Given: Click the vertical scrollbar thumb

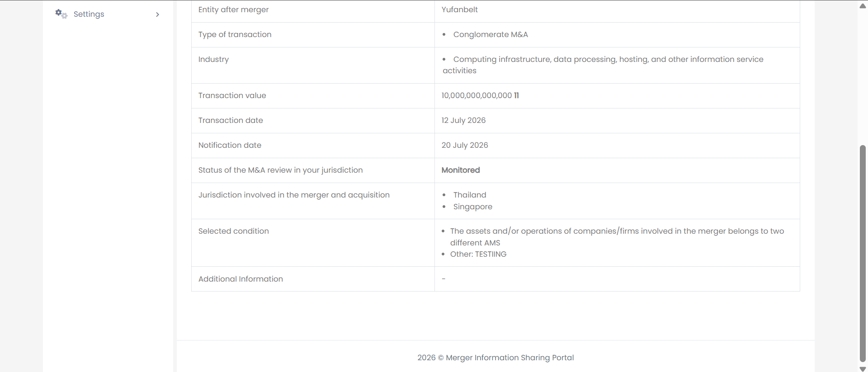Looking at the screenshot, I should tap(863, 254).
